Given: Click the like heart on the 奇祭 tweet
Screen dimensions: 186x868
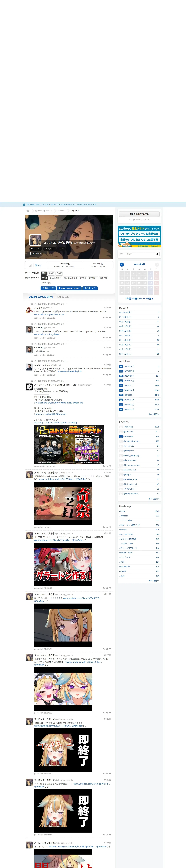Looking at the screenshot, I should point(110,527).
